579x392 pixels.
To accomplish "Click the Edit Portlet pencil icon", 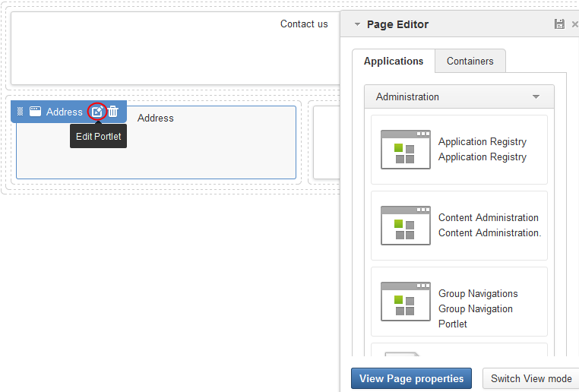I will click(97, 112).
